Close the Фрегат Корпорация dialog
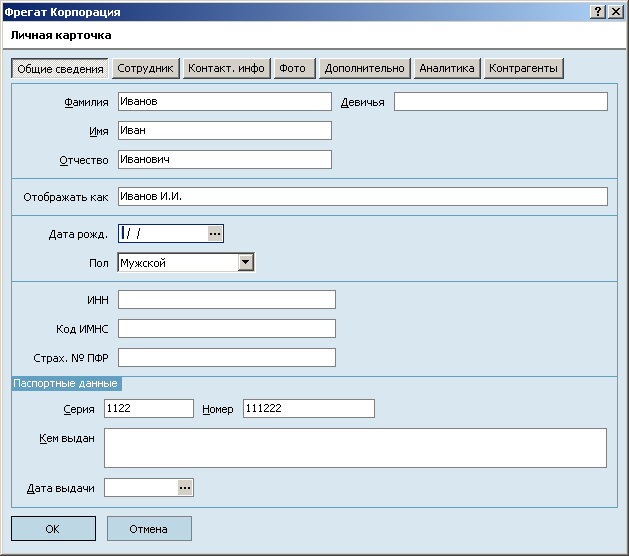Viewport: 629px width, 556px height. pyautogui.click(x=615, y=12)
